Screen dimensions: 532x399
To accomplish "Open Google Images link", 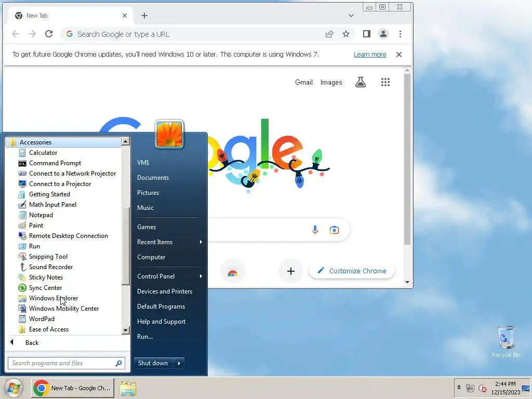I will 331,83.
